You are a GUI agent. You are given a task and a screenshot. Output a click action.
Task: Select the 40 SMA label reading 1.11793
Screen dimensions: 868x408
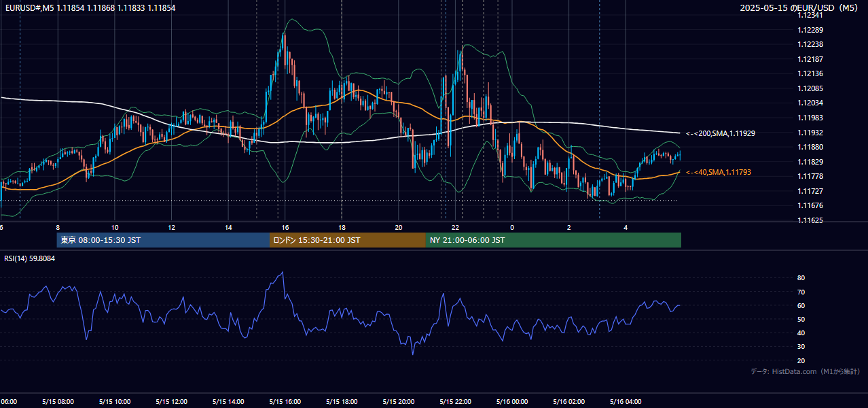(x=719, y=173)
